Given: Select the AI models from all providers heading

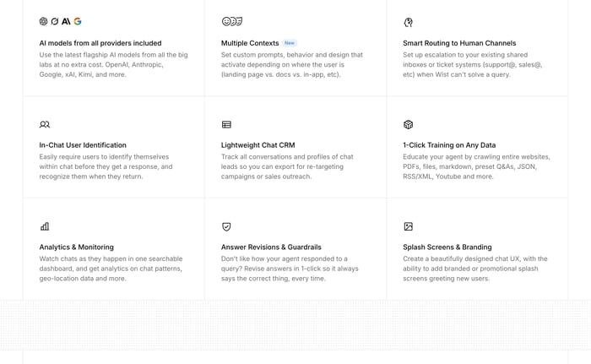Looking at the screenshot, I should tap(100, 43).
